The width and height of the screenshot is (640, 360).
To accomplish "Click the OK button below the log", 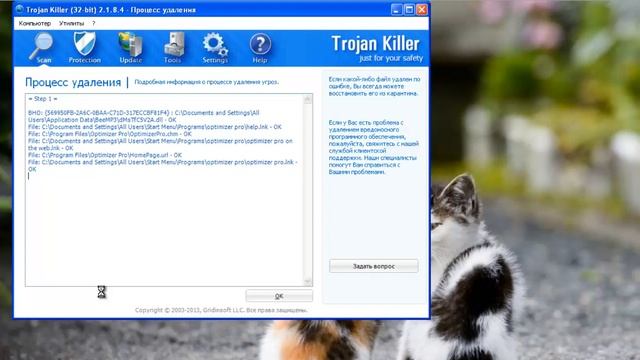I will [x=279, y=296].
